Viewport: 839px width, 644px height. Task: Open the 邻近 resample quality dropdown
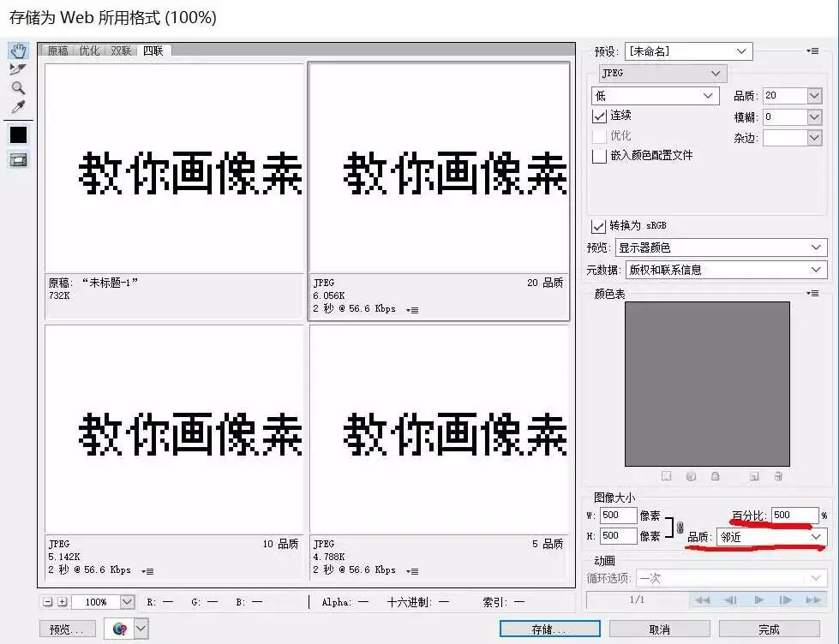[771, 536]
